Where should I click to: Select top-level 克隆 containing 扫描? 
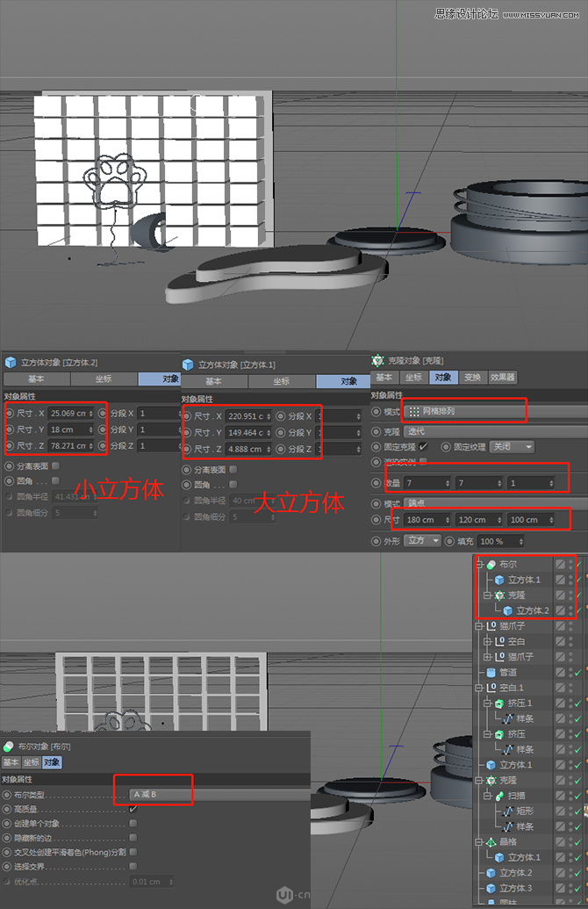508,780
